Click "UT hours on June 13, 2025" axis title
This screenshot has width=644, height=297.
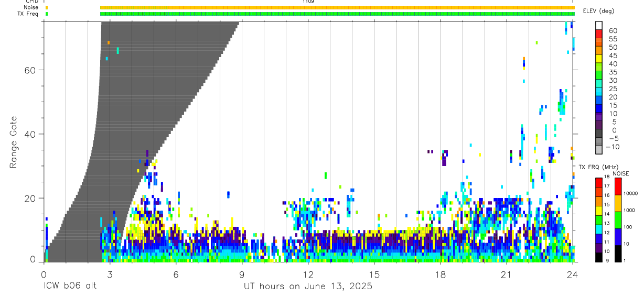tap(308, 287)
